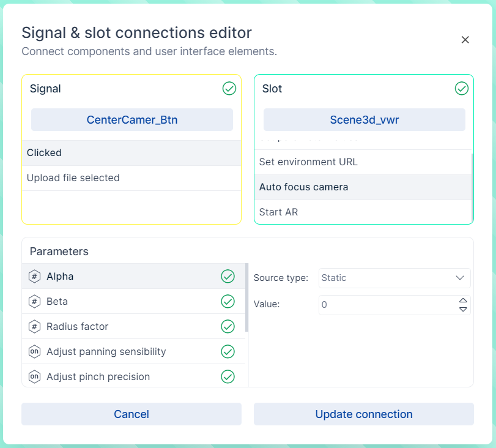Toggle the green check for Beta parameter
Viewport: 496px width, 448px height.
[x=228, y=302]
